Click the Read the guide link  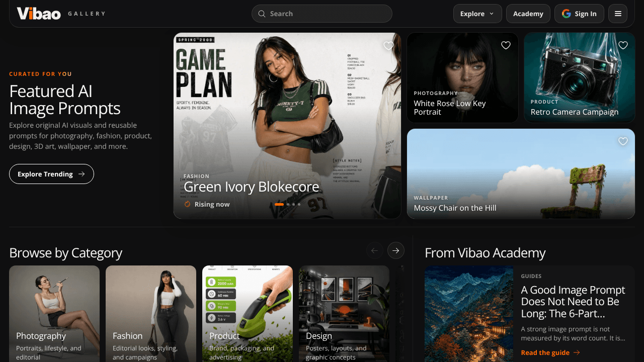coord(550,352)
